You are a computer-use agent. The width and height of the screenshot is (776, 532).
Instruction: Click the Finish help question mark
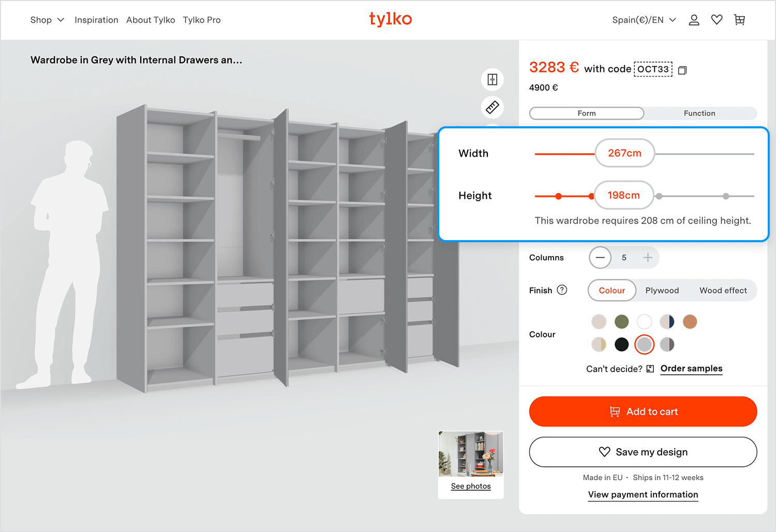coord(563,290)
